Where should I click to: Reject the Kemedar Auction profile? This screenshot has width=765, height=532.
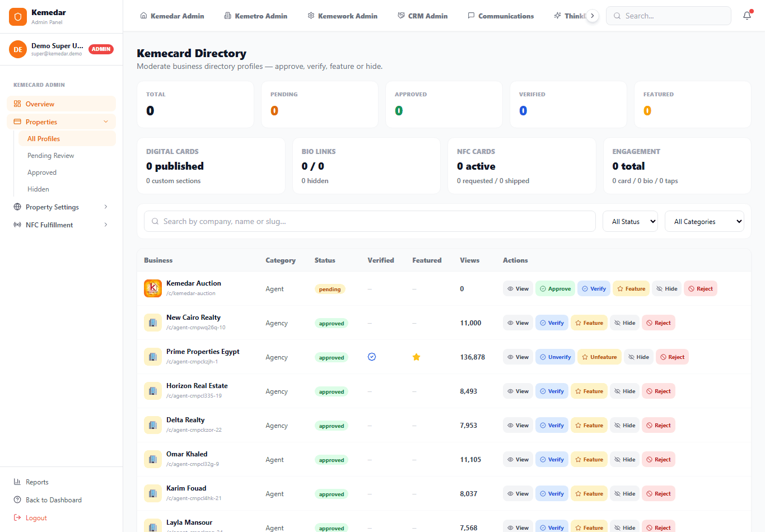(701, 288)
